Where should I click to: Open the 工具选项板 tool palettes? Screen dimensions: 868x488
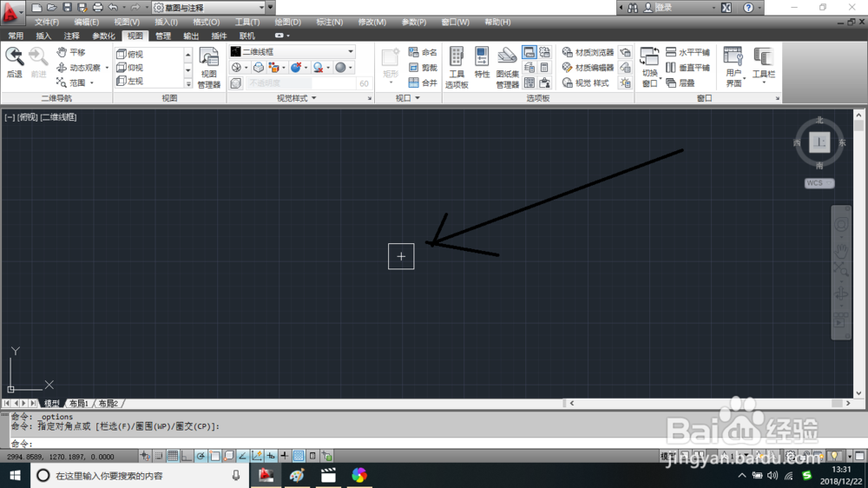pyautogui.click(x=457, y=68)
